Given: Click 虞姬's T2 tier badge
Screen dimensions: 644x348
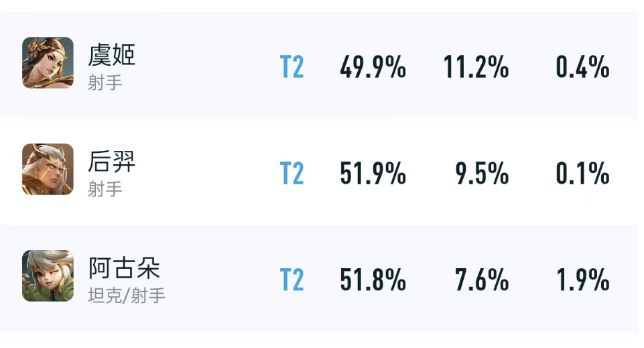Looking at the screenshot, I should pos(292,67).
